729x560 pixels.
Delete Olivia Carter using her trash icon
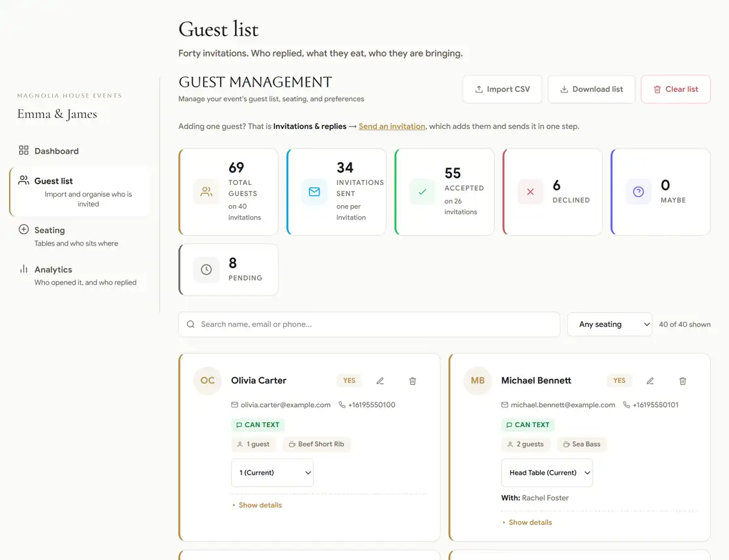413,381
